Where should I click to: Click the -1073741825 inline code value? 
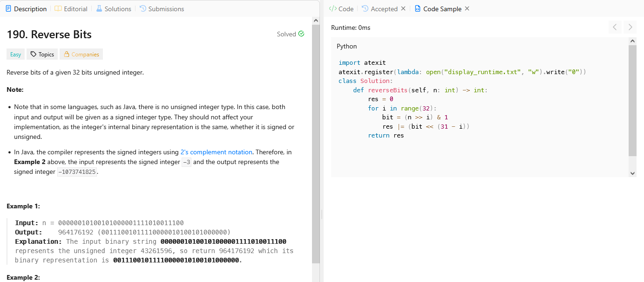tap(78, 172)
